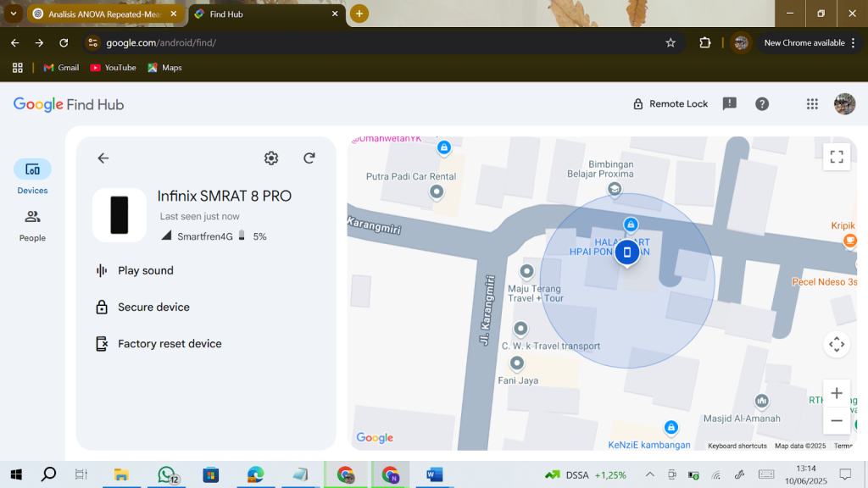Viewport: 868px width, 488px height.
Task: Open the Google apps grid
Action: (812, 104)
